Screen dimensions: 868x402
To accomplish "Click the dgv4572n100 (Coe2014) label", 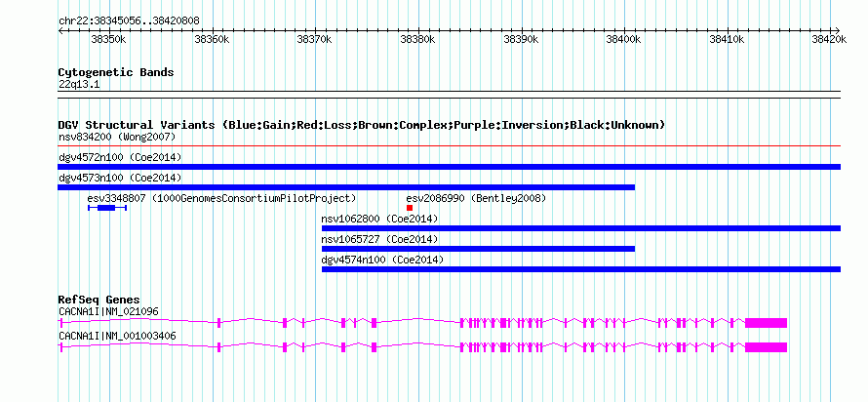I will (120, 157).
